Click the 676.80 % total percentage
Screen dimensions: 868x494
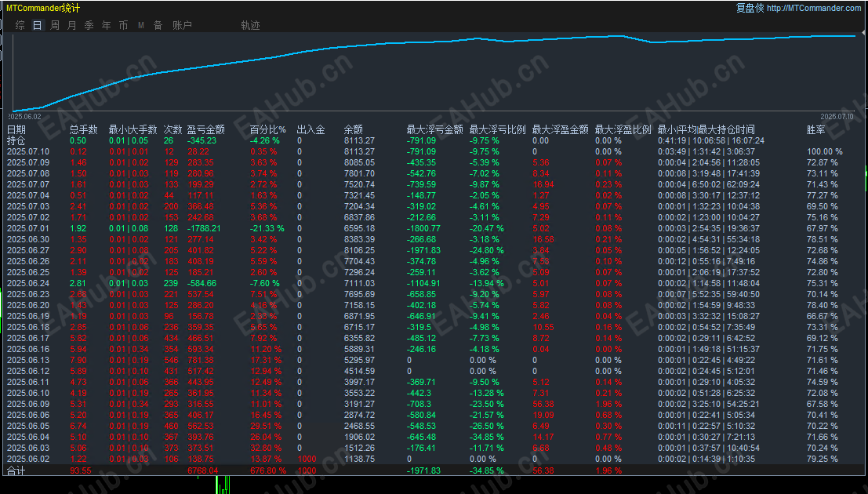(x=268, y=470)
